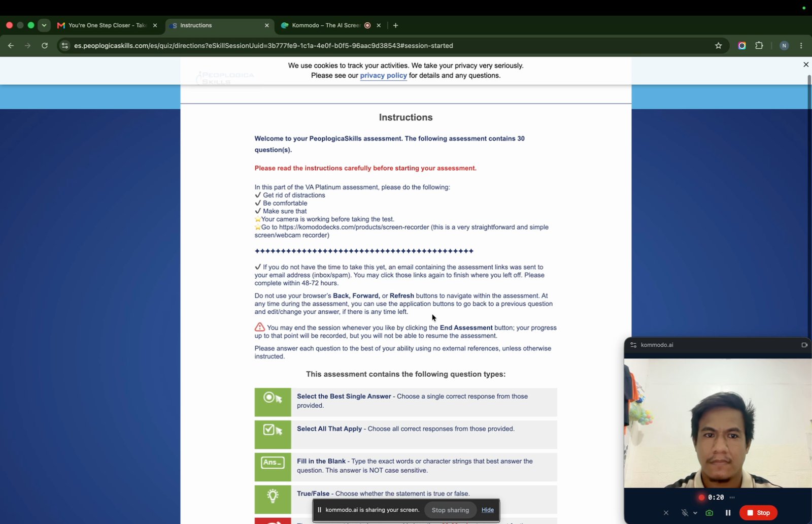Open the privacy policy link

click(383, 75)
